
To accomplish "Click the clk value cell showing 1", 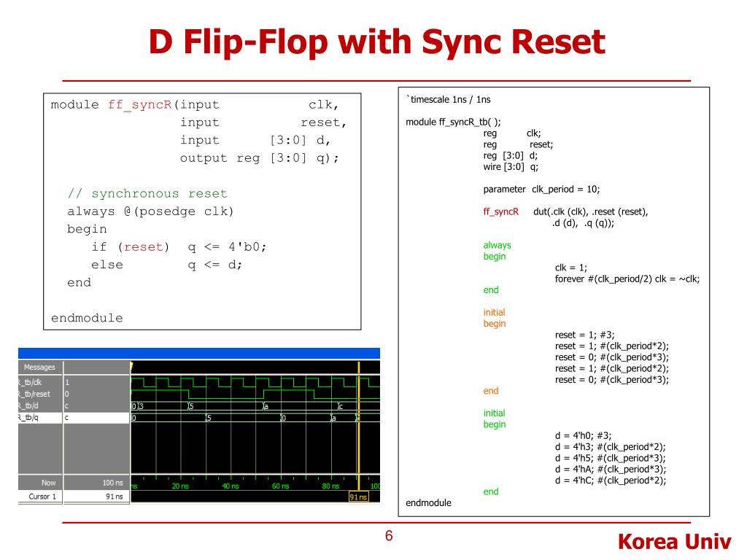I will coord(97,382).
